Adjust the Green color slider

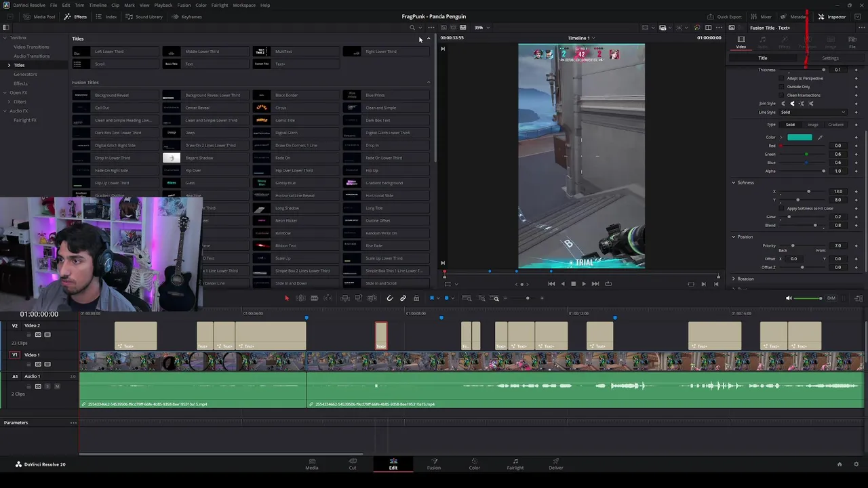click(806, 155)
